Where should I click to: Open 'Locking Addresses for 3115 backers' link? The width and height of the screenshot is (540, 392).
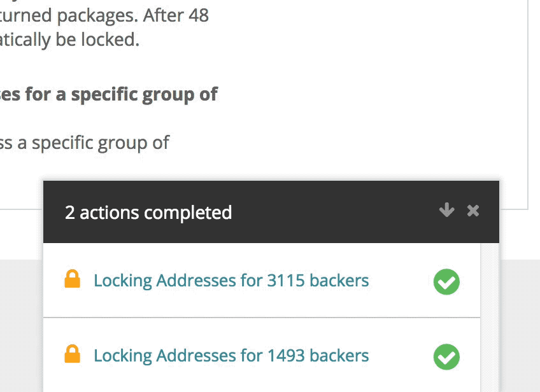(x=231, y=281)
